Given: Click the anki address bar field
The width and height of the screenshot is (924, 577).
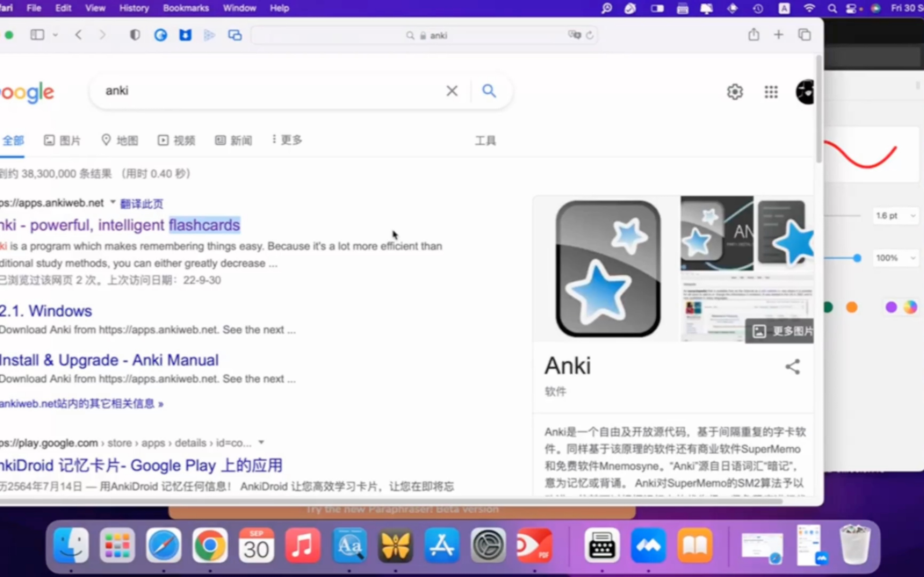Looking at the screenshot, I should [424, 35].
